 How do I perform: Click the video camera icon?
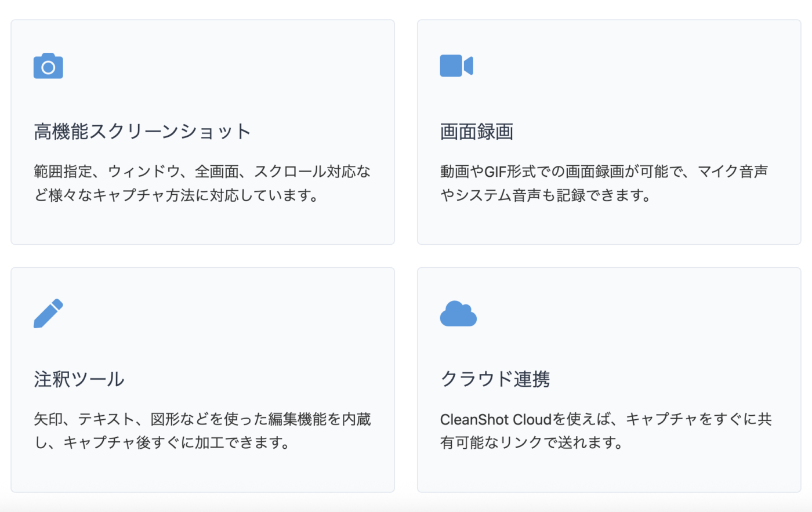(x=456, y=66)
